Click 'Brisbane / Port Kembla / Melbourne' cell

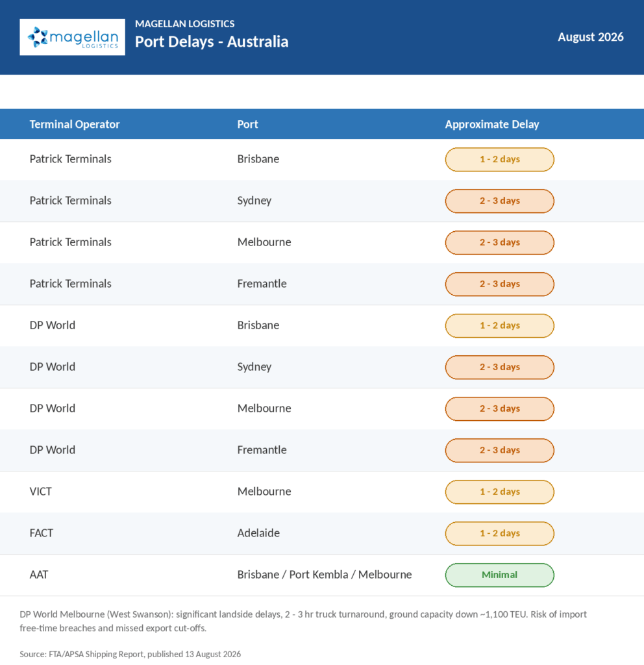pyautogui.click(x=325, y=575)
